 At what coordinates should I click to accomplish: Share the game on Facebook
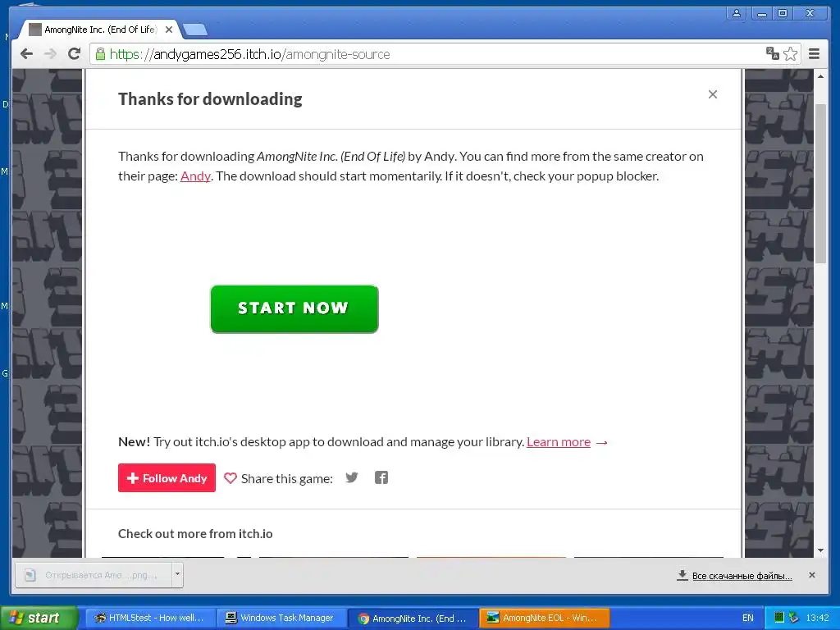point(381,477)
